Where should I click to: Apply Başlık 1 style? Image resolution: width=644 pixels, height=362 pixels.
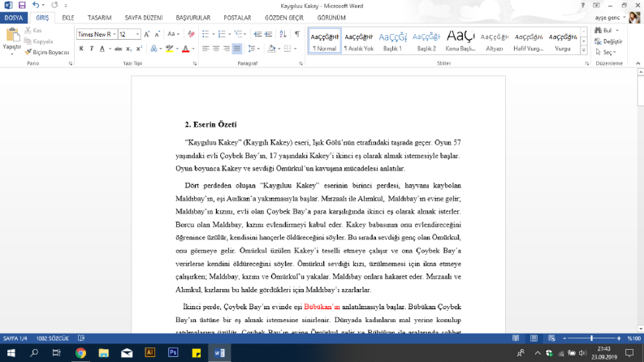(x=392, y=41)
